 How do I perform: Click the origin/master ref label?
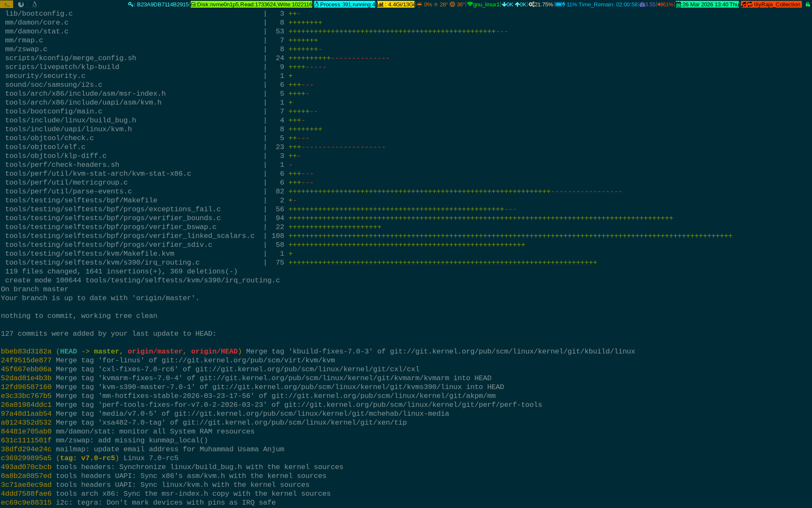click(x=155, y=351)
